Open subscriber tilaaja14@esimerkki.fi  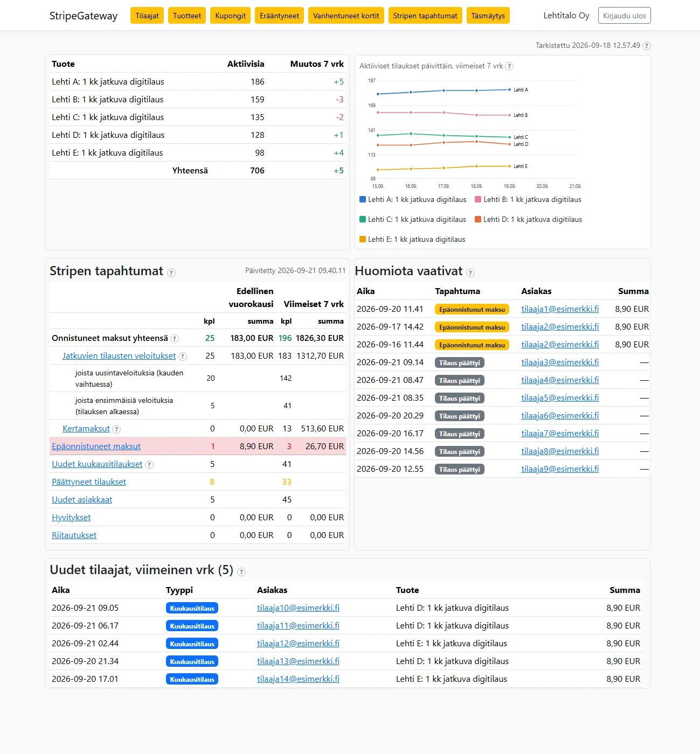tap(298, 679)
